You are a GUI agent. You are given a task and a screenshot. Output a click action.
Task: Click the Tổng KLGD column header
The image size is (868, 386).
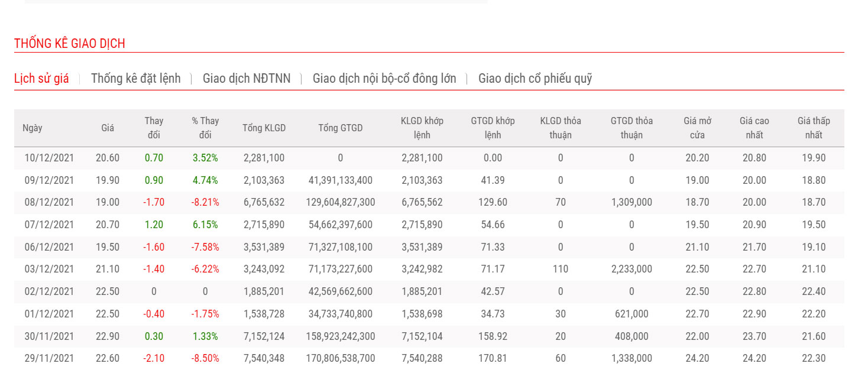point(264,128)
